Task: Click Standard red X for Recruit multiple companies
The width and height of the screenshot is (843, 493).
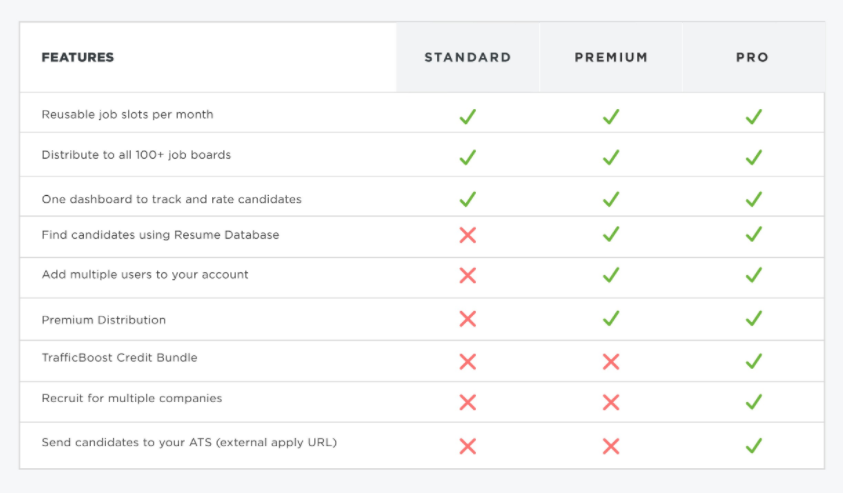Action: coord(467,402)
